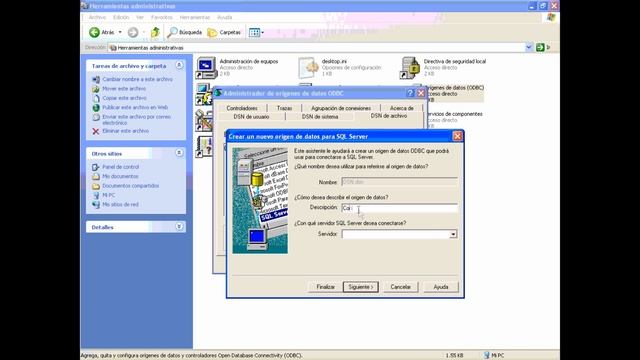Open Documentos compartidos link
Screen dimensions: 640x360
pos(131,186)
